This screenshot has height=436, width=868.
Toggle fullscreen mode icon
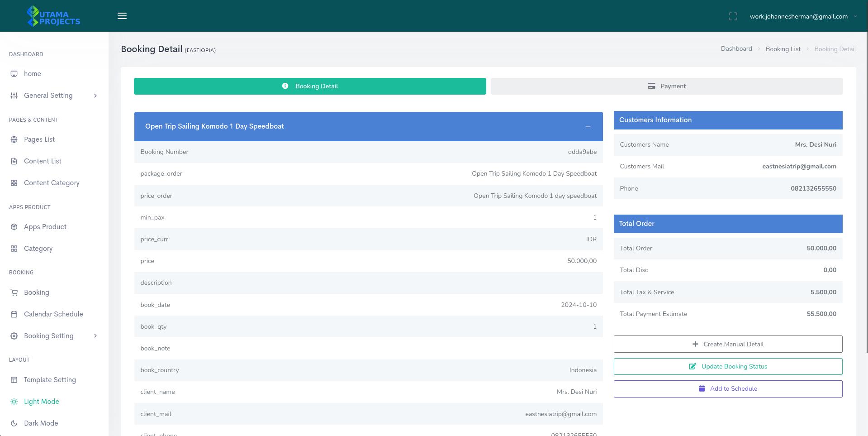pos(733,16)
